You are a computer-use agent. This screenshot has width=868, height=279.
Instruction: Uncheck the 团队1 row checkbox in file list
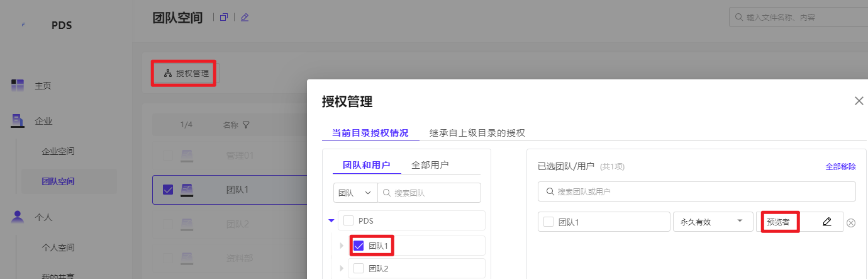point(168,190)
